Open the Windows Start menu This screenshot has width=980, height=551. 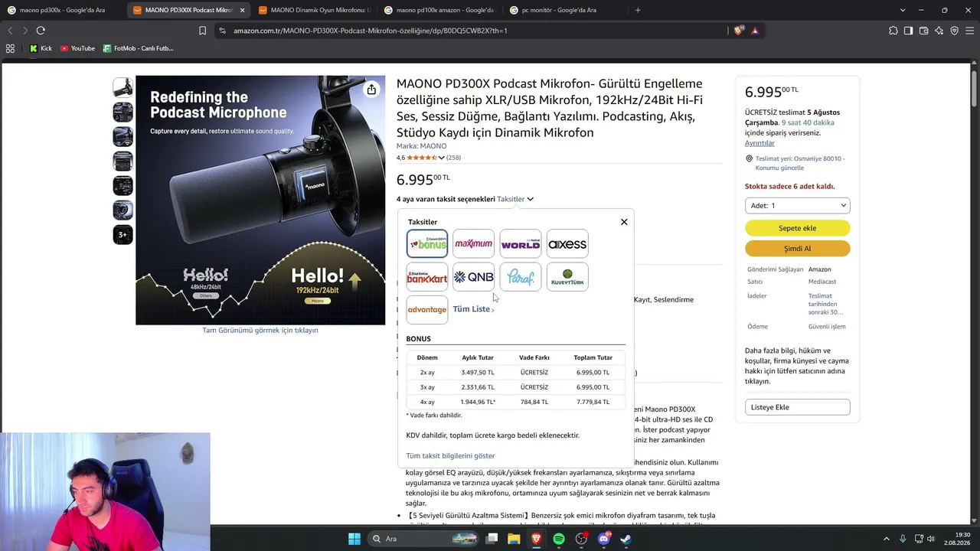coord(354,539)
